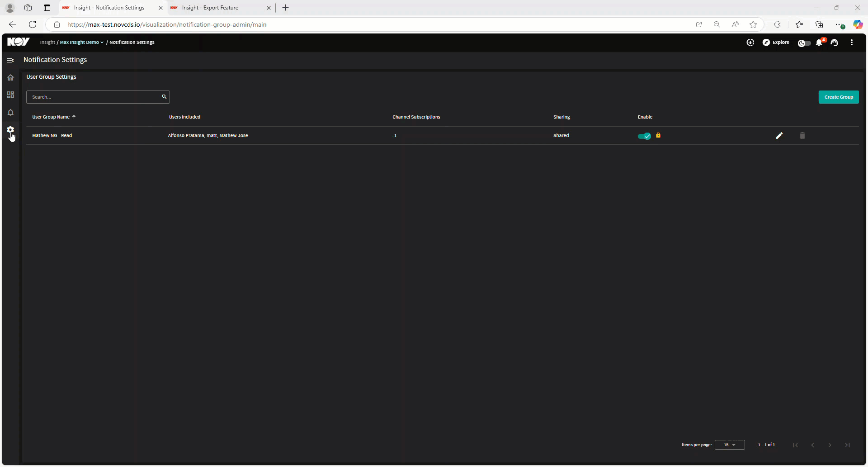This screenshot has width=868, height=467.
Task: Click the Create Group button
Action: pos(839,97)
